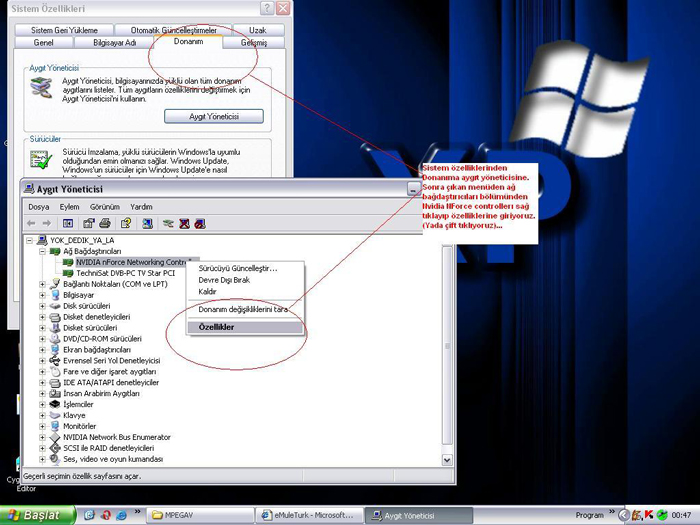Click the green globe tray icon
700x525 pixels.
coord(662,515)
